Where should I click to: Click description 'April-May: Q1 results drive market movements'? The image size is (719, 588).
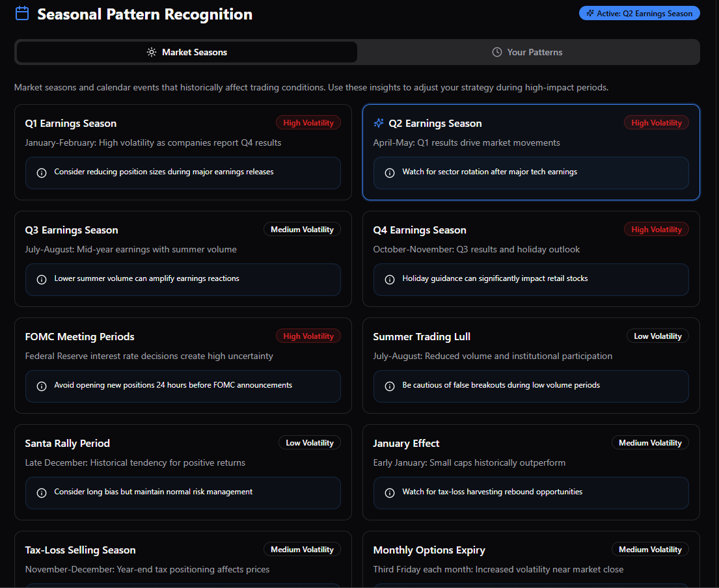click(x=467, y=143)
